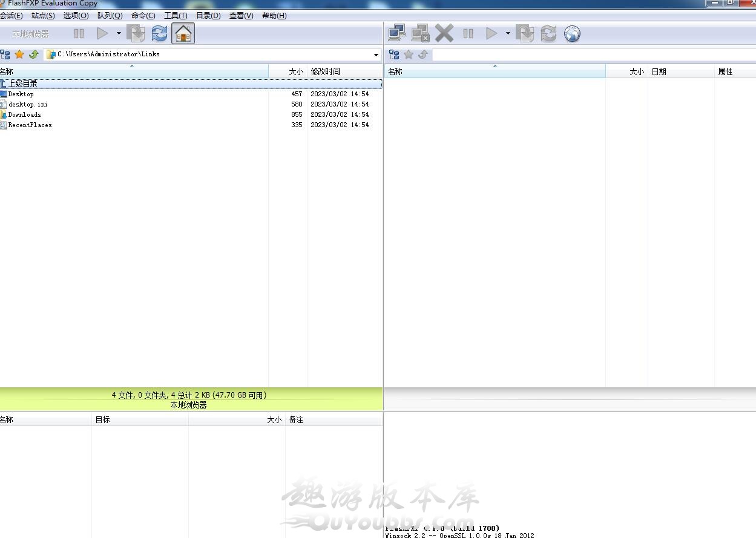The image size is (756, 538).
Task: Click the 本地浏览器 status bar label
Action: (189, 405)
